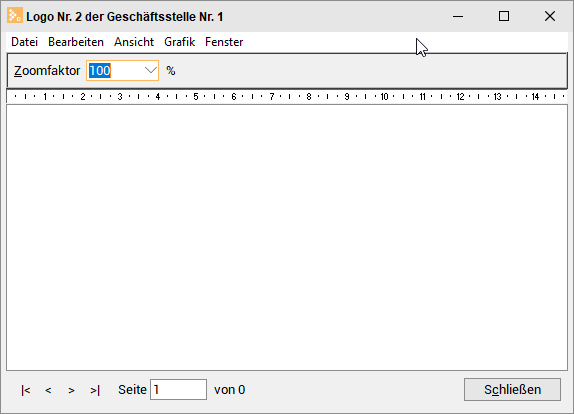Go to previous page with < button

coord(48,390)
